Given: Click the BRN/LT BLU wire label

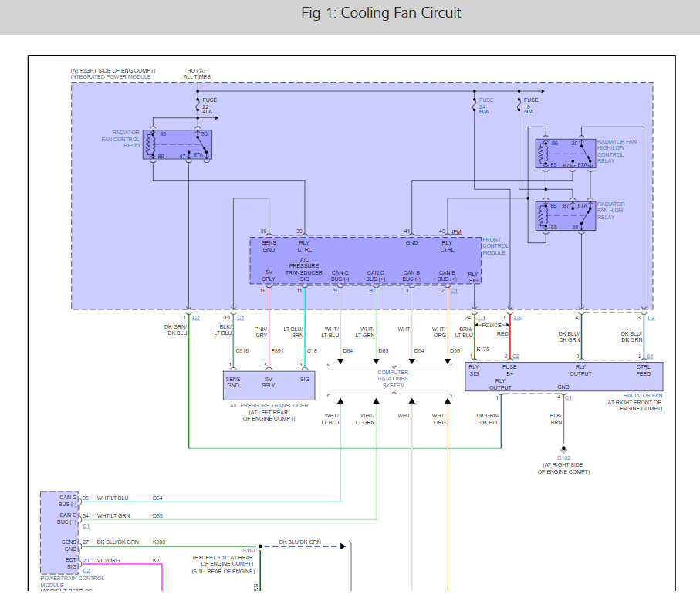Looking at the screenshot, I should [x=464, y=332].
